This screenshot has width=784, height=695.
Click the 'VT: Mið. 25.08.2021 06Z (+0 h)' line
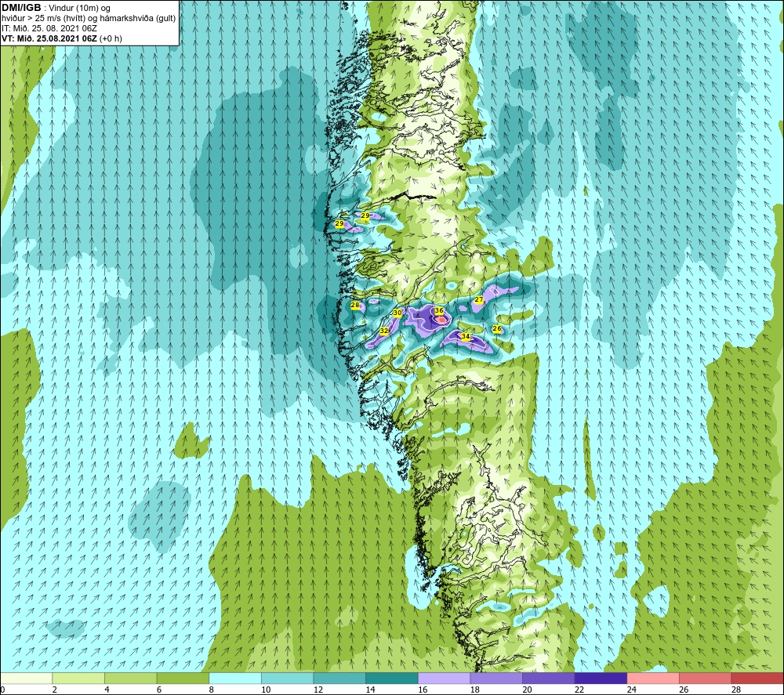tap(61, 38)
